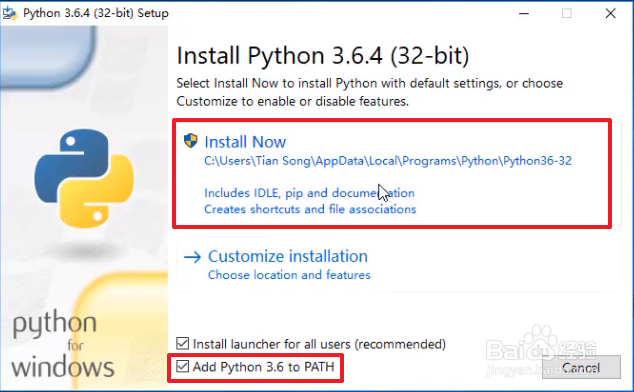The height and width of the screenshot is (392, 634).
Task: Click the greyed-out maximize button
Action: [567, 13]
